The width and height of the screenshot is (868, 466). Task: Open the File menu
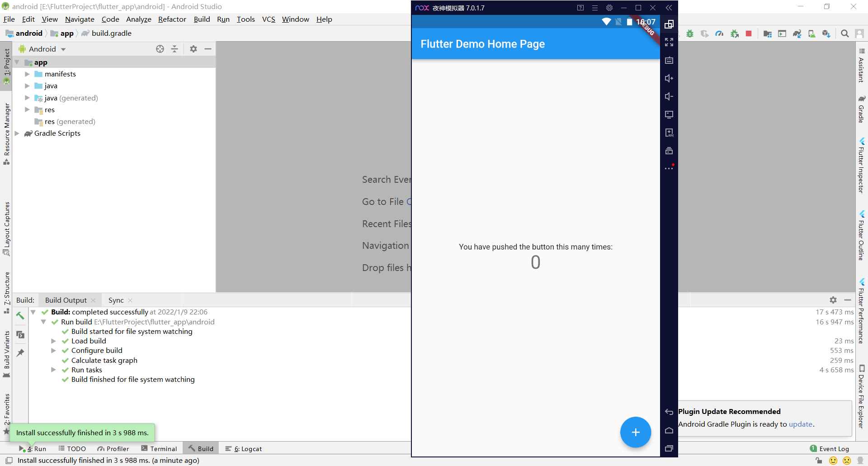point(9,19)
